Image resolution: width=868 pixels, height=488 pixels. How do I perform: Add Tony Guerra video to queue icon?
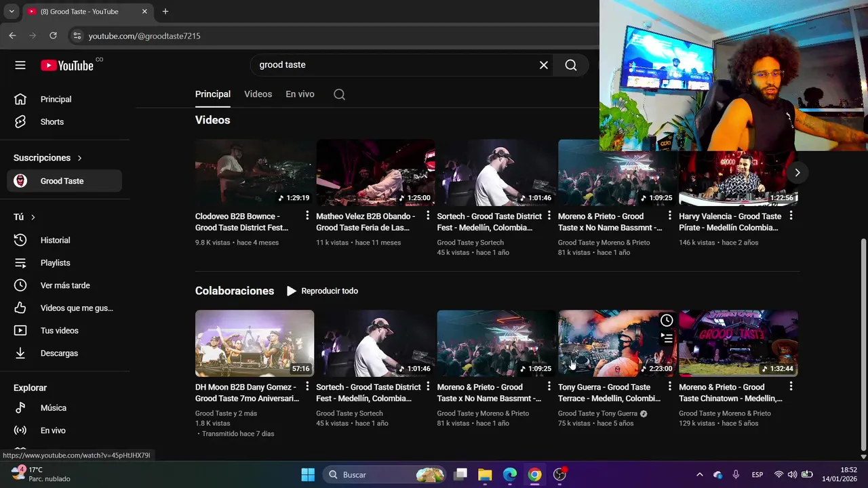(x=667, y=338)
